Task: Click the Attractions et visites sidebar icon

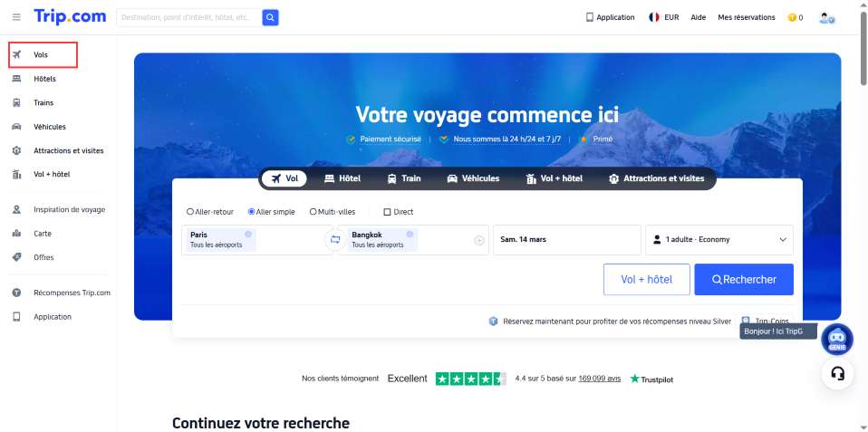Action: coord(16,150)
